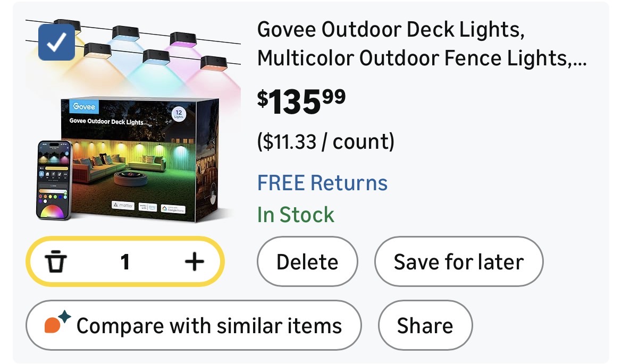The width and height of the screenshot is (622, 364).
Task: Open Compare with similar items
Action: tap(193, 325)
